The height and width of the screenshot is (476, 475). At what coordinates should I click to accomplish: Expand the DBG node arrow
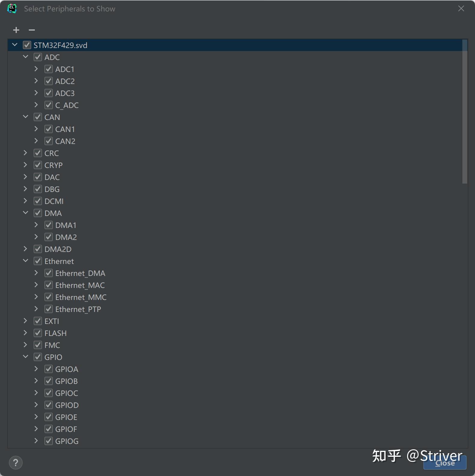(25, 189)
